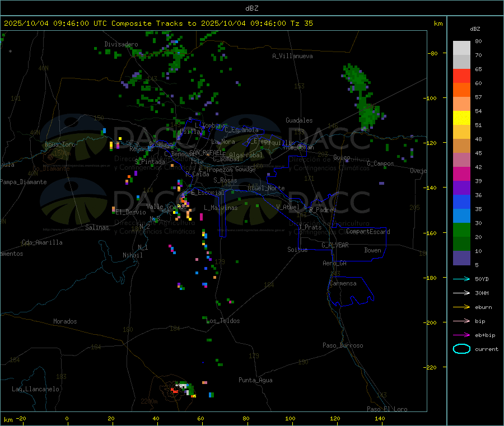Click the Paso_El_Loro map label

387,409
